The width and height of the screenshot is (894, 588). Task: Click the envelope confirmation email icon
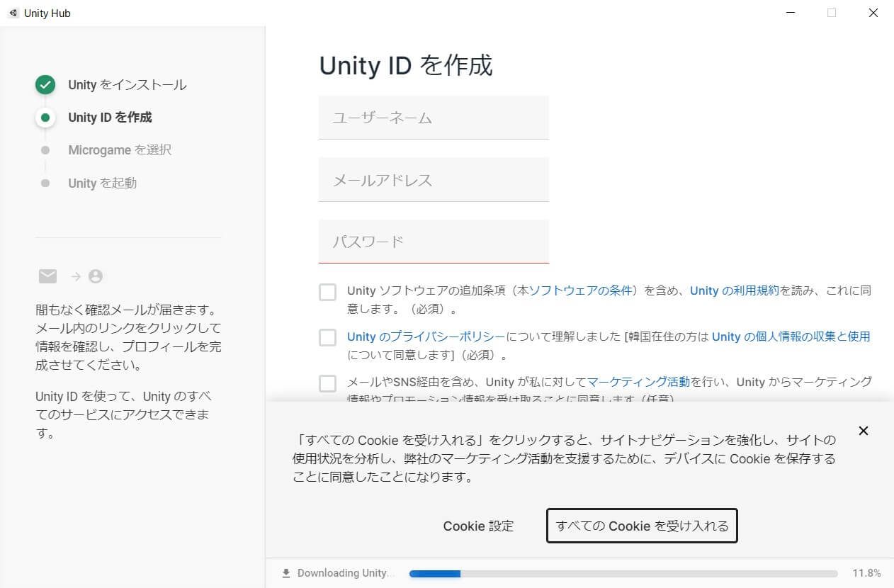(x=47, y=276)
